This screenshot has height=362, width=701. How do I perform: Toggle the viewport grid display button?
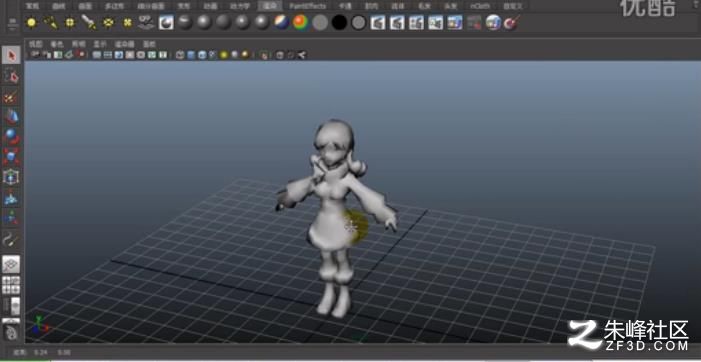(x=97, y=55)
